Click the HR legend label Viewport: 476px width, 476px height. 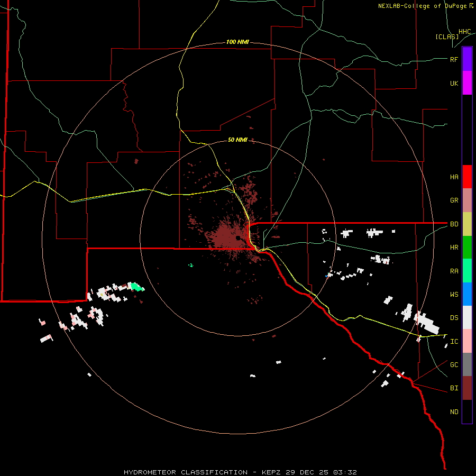[x=454, y=248]
